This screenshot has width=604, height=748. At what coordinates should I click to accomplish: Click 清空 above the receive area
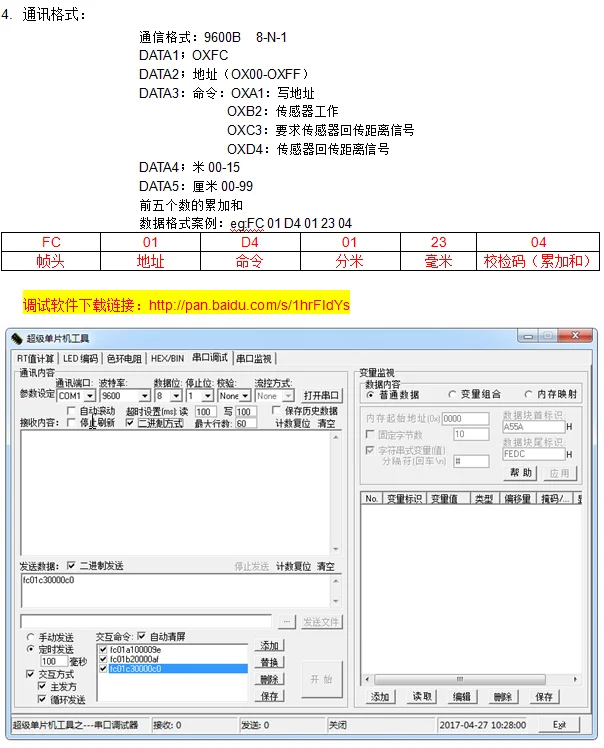tap(326, 424)
